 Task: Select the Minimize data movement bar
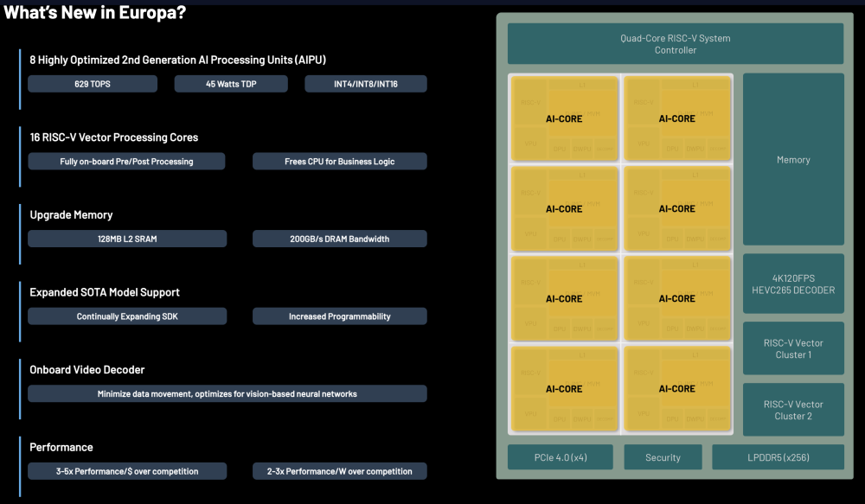(x=227, y=393)
